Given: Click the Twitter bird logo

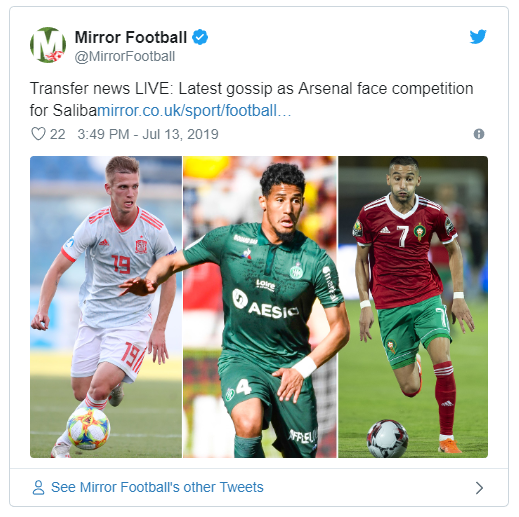Looking at the screenshot, I should click(478, 37).
